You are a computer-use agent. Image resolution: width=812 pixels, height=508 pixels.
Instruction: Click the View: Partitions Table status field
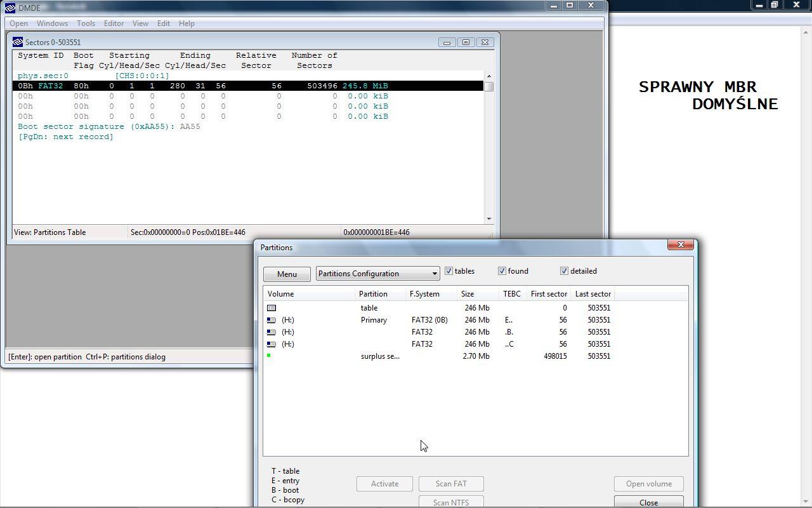point(70,232)
